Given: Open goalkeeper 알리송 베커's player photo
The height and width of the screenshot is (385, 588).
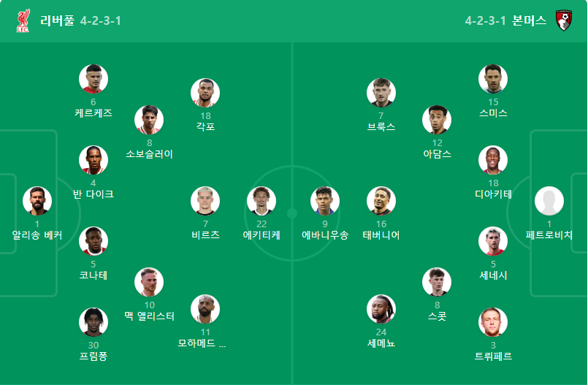Looking at the screenshot, I should [37, 201].
